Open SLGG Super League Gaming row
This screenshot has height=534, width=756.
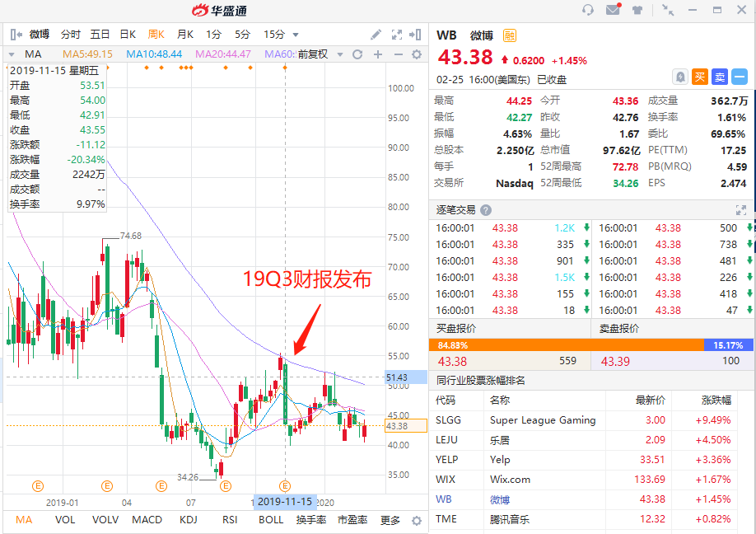click(583, 420)
